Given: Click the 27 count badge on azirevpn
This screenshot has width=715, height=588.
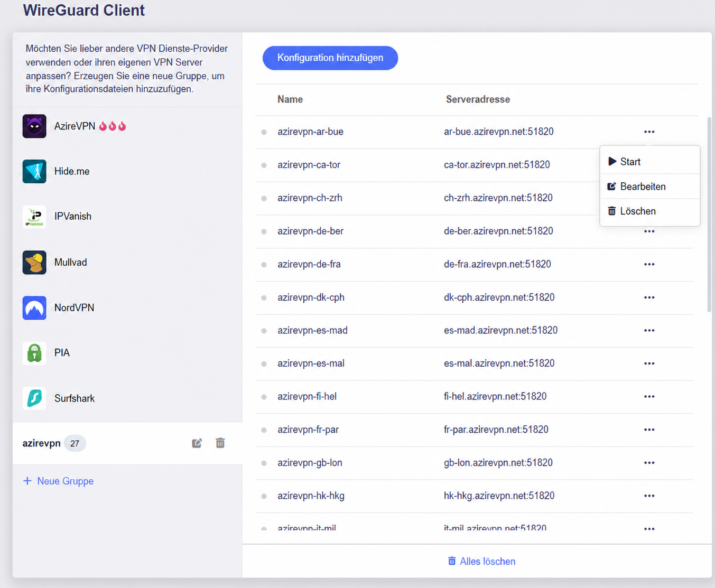Looking at the screenshot, I should pyautogui.click(x=75, y=443).
